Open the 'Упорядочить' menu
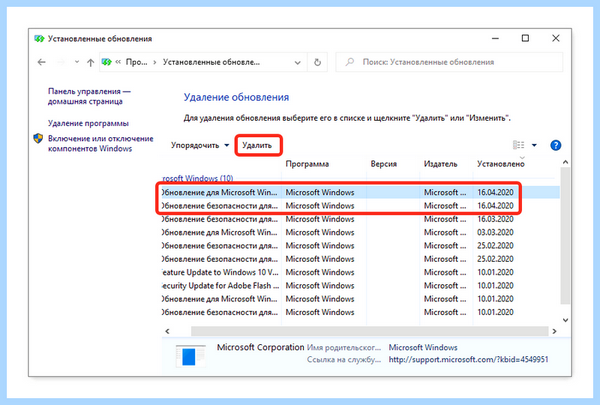Image resolution: width=600 pixels, height=405 pixels. point(200,145)
